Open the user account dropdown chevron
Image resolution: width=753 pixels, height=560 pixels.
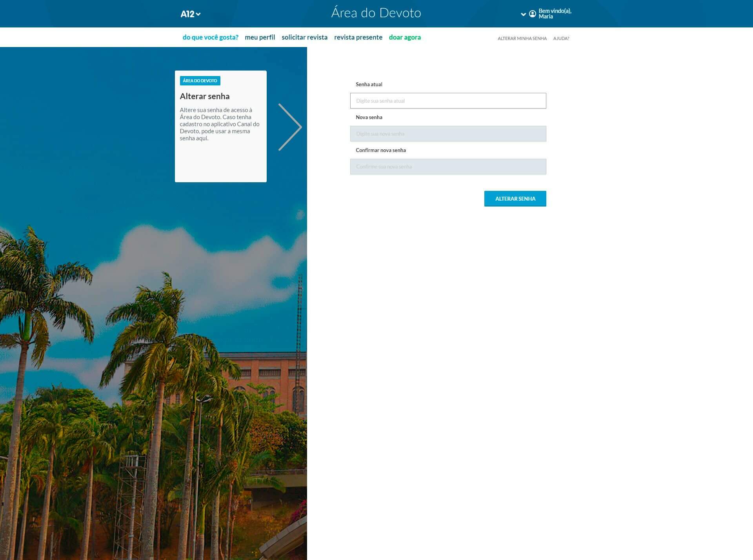(x=523, y=14)
